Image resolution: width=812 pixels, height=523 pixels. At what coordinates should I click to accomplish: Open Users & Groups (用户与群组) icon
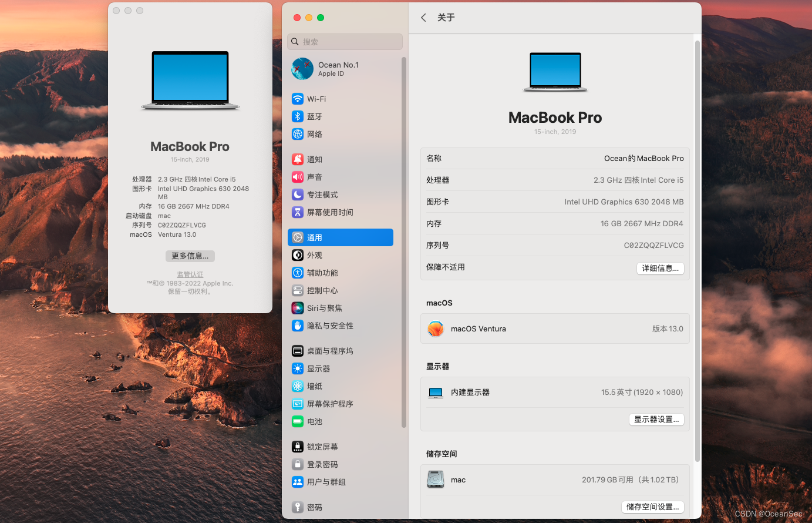tap(298, 482)
